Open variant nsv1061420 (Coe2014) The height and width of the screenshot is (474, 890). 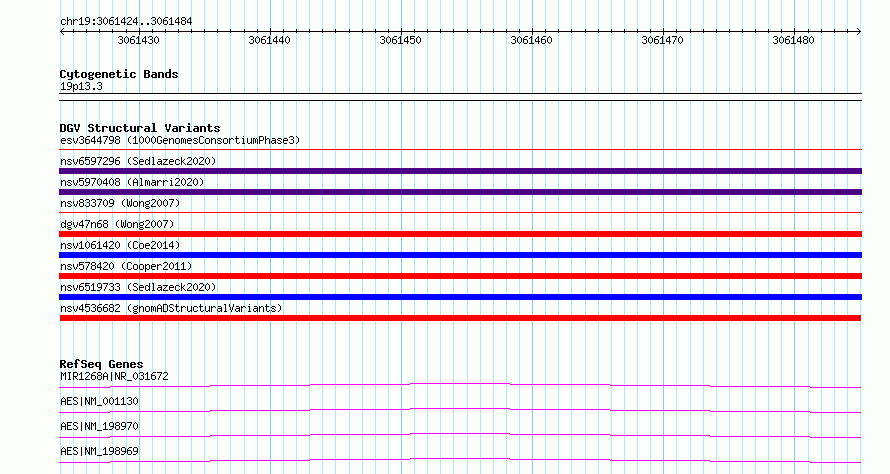coord(120,245)
